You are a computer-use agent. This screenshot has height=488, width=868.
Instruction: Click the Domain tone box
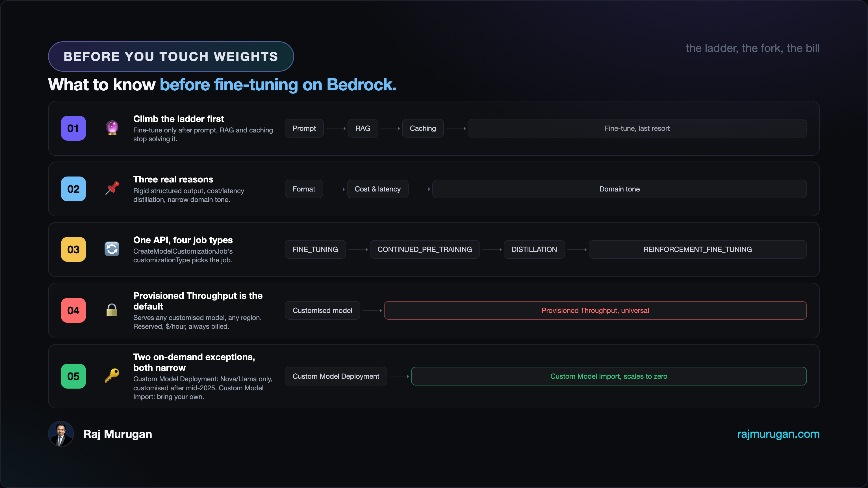(x=620, y=189)
